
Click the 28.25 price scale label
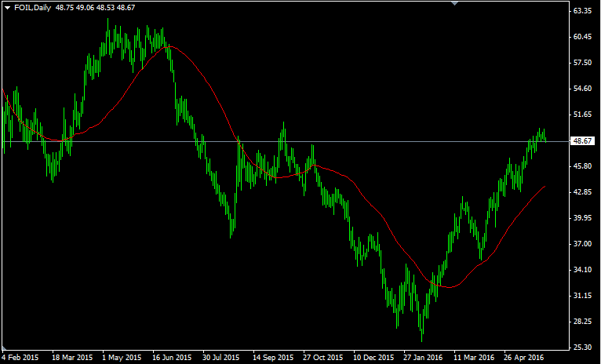tap(583, 322)
